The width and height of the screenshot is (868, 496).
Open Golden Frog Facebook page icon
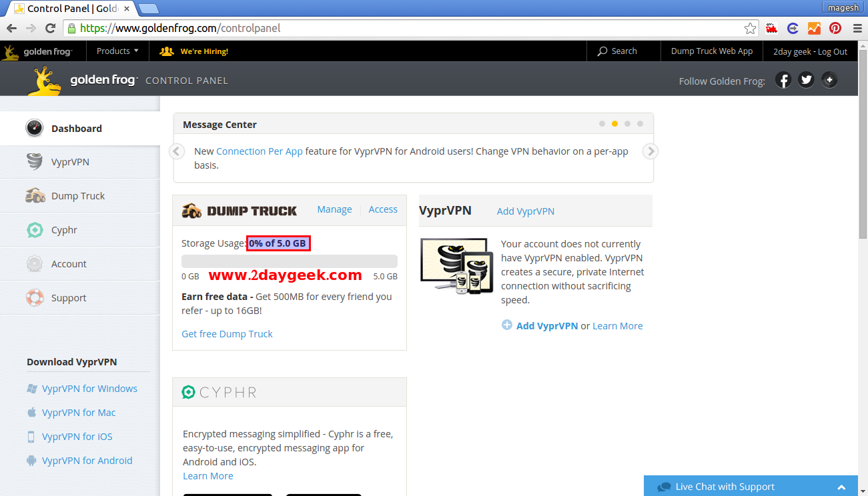pos(783,81)
